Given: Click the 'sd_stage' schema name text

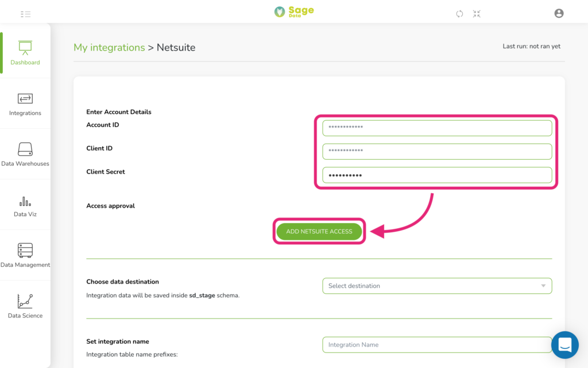Looking at the screenshot, I should (x=202, y=296).
